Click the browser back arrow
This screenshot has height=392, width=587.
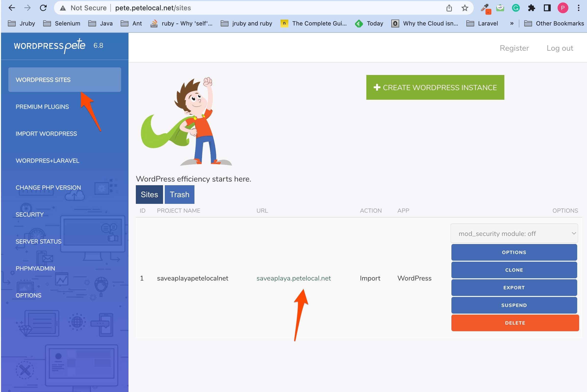click(x=12, y=8)
